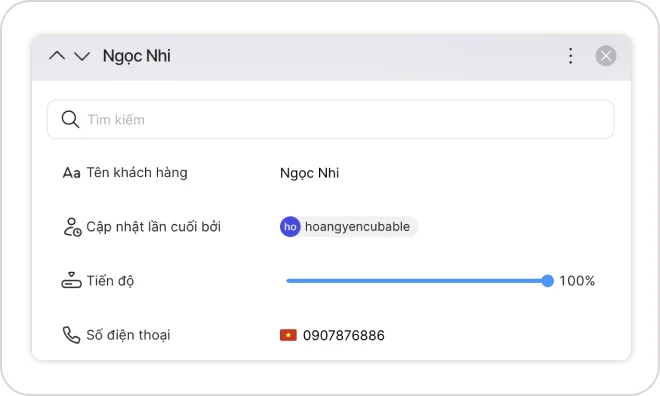Click the 100% progress value
660x396 pixels.
(x=577, y=281)
